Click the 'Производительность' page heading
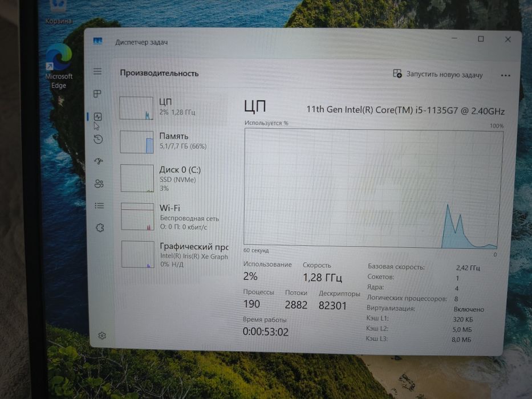The height and width of the screenshot is (399, 532). tap(159, 74)
